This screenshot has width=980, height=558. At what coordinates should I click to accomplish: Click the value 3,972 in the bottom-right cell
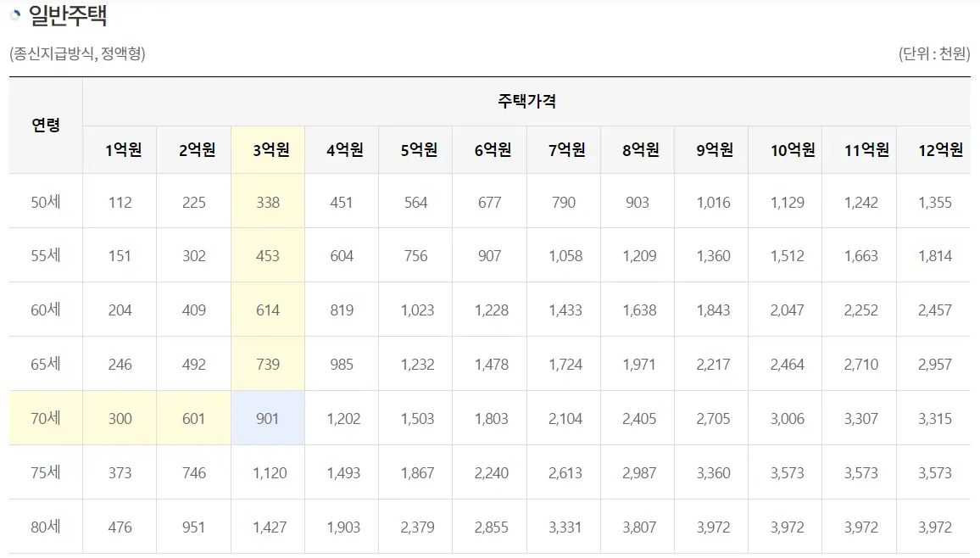[x=934, y=527]
